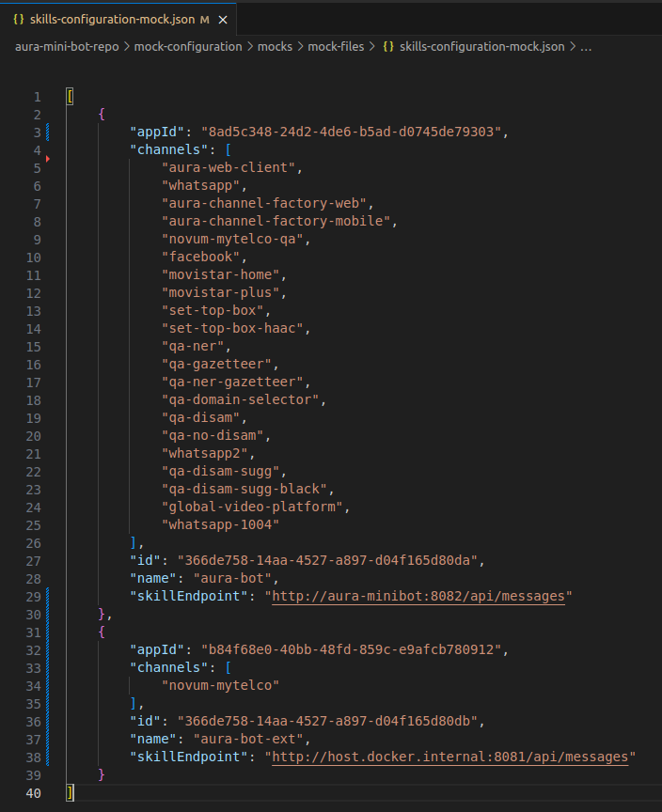Screen dimensions: 662x812
Task: Click "aura-channel-factory-web" string
Action: [x=264, y=204]
